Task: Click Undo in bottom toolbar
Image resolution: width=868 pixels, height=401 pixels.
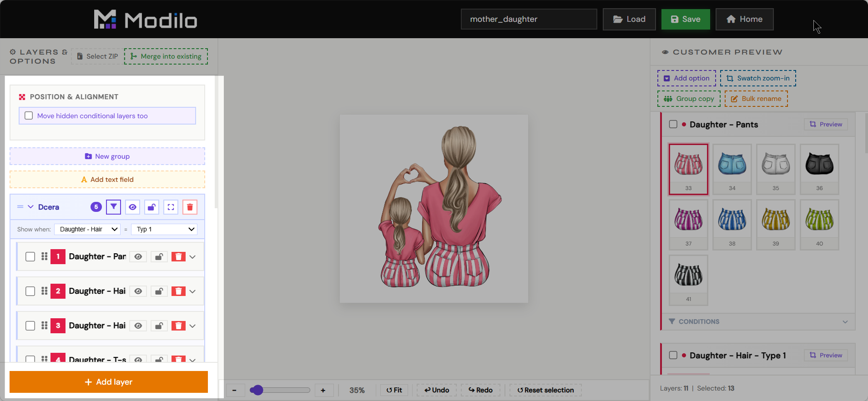Action: [x=437, y=390]
